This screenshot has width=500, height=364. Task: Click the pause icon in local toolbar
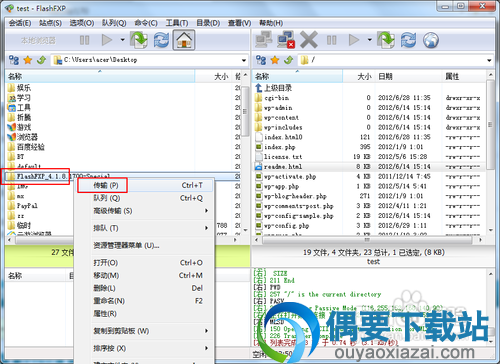84,40
